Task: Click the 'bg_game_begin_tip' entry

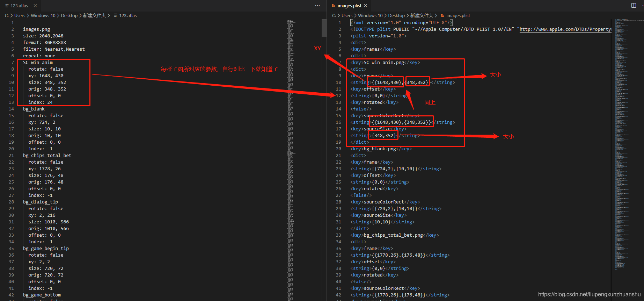Action: click(x=46, y=249)
